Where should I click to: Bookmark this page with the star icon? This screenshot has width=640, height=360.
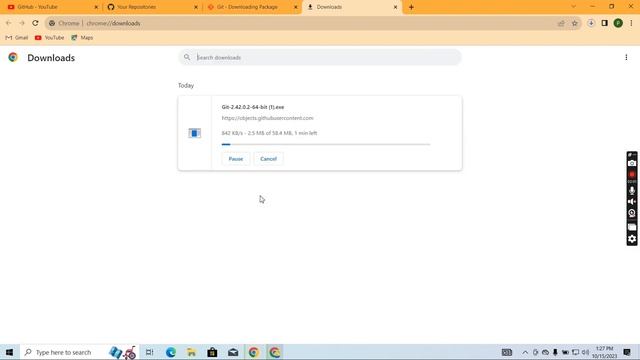coord(575,23)
